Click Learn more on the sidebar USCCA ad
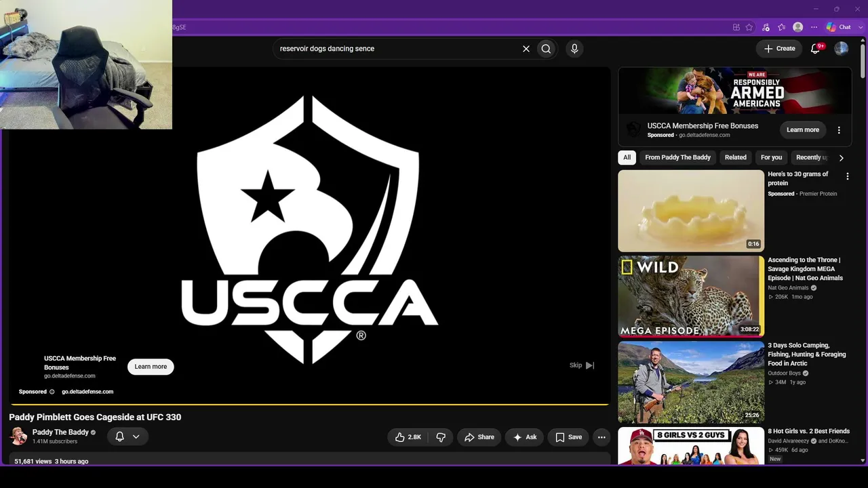Screen dimensions: 868x488 tap(803, 130)
